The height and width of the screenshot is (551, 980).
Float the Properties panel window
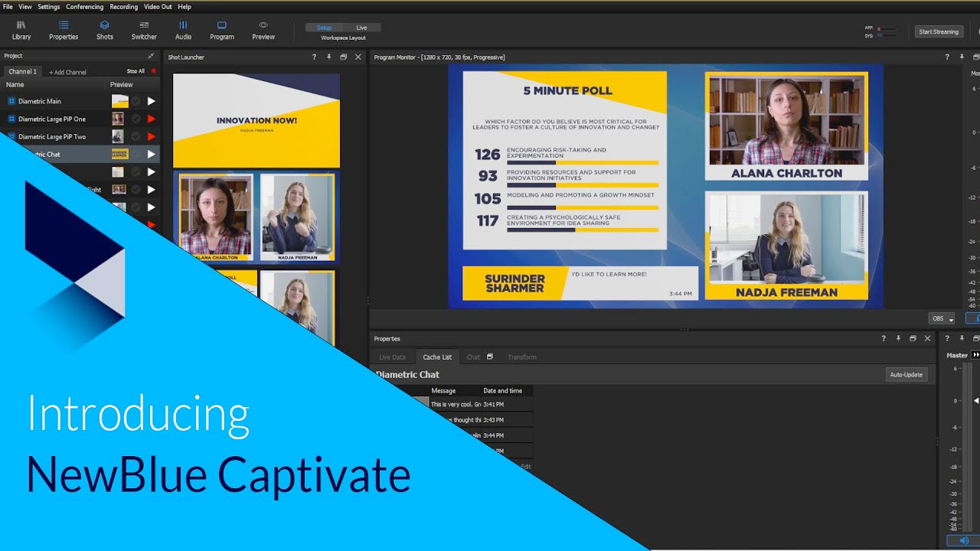(x=913, y=338)
